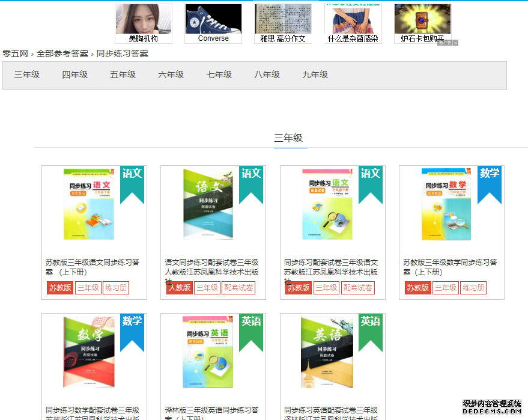Open the 雅思 高分作文 ad image
Screen dimensions: 528x420
click(x=283, y=23)
